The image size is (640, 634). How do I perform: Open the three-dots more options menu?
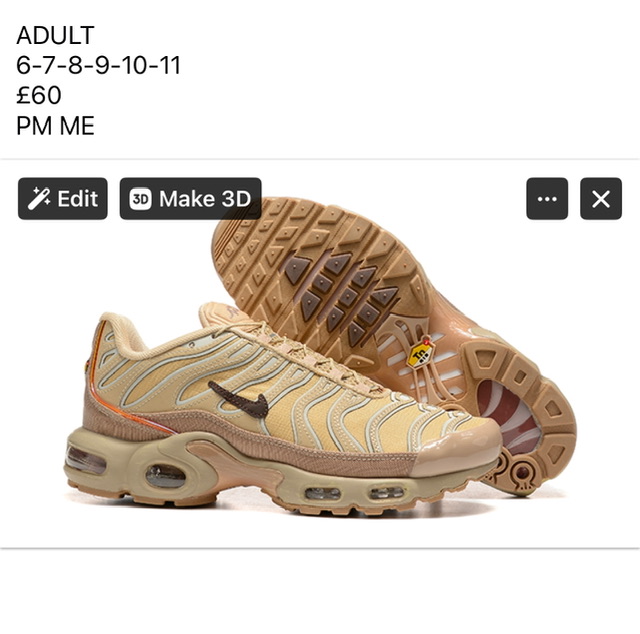(x=547, y=199)
